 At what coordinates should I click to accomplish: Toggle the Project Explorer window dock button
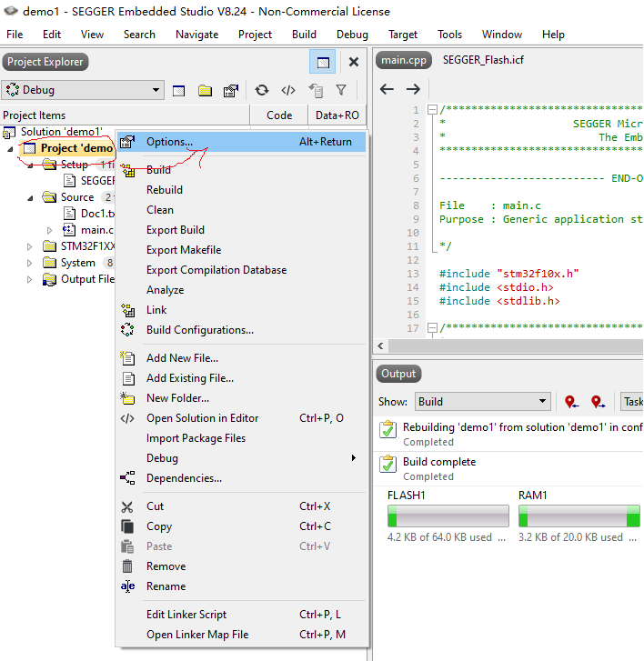(322, 62)
